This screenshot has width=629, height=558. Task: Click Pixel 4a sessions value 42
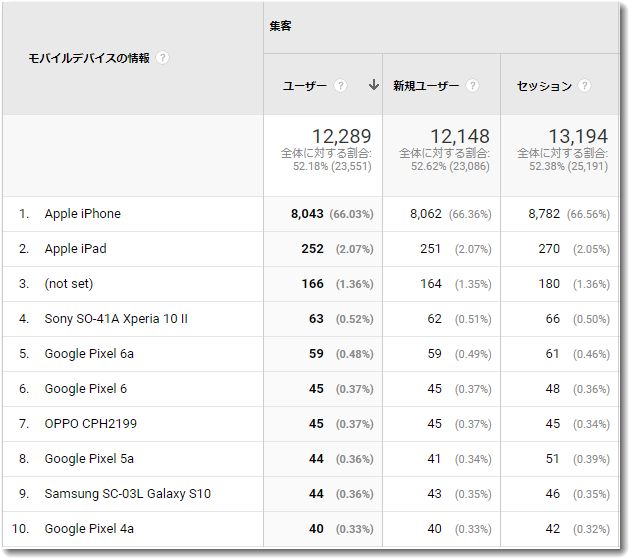coord(553,529)
